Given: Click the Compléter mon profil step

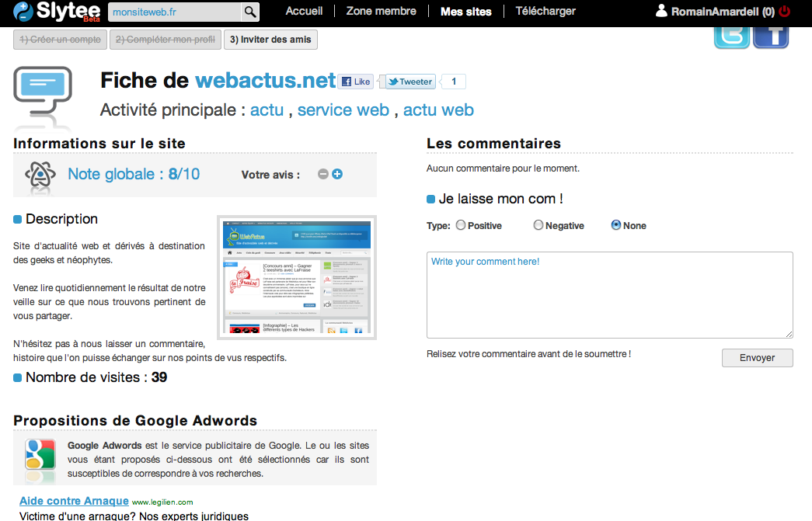Looking at the screenshot, I should click(166, 40).
